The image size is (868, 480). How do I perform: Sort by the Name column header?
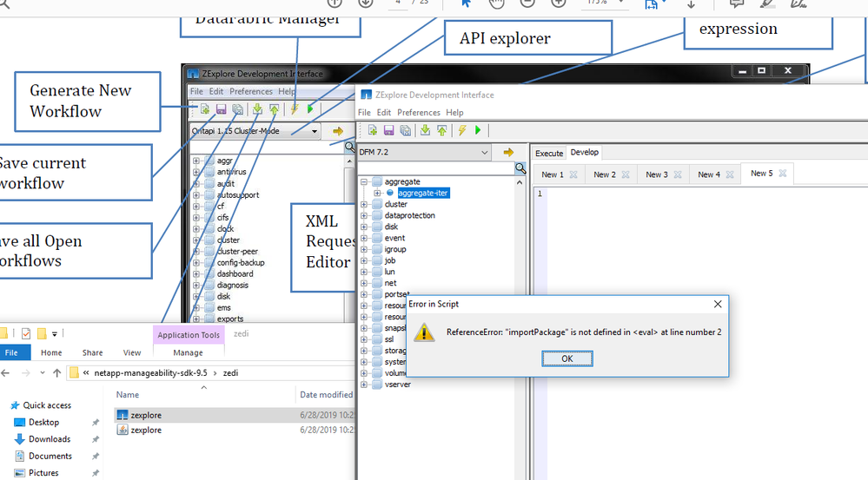128,395
